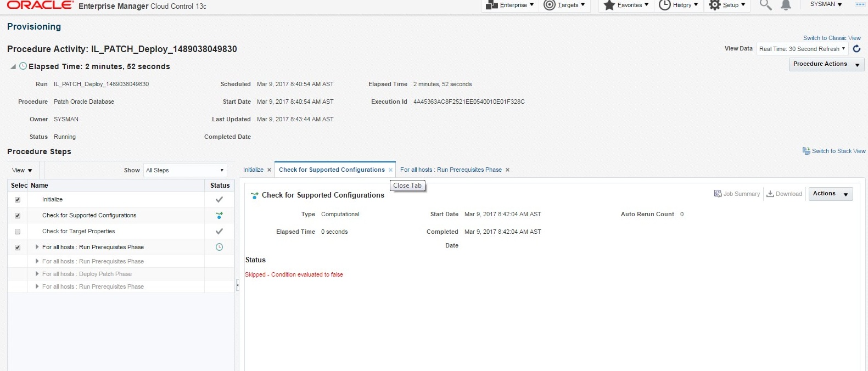868x371 pixels.
Task: Click the Status column header
Action: pyautogui.click(x=220, y=185)
